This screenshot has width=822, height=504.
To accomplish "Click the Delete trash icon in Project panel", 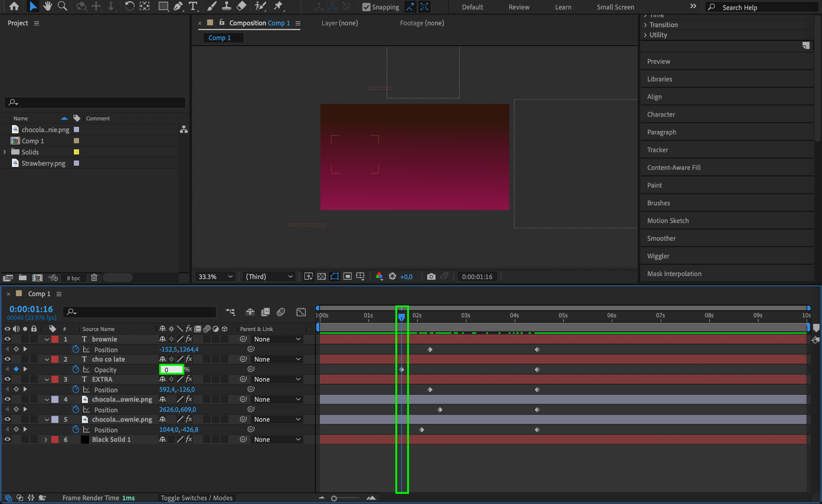I will tap(94, 278).
